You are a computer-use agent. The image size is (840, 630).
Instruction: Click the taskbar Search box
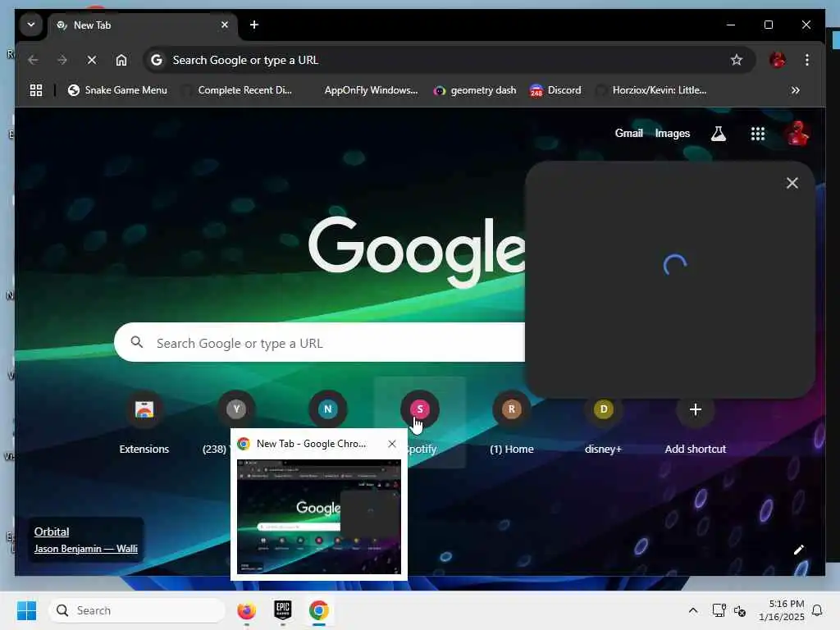137,610
